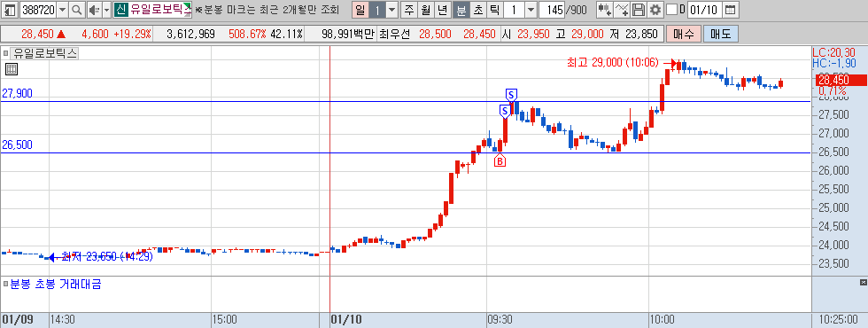Open the calendar date picker icon
Viewport: 868px width, 328px height.
(730, 10)
